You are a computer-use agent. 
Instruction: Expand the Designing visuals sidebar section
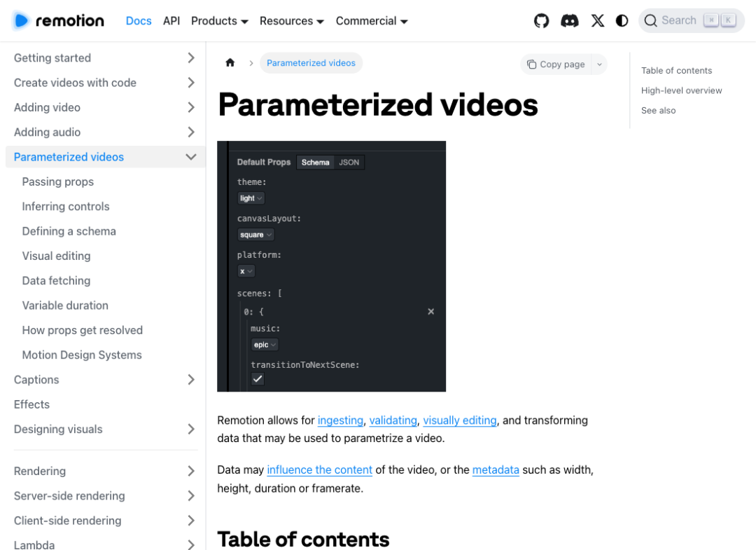[191, 429]
